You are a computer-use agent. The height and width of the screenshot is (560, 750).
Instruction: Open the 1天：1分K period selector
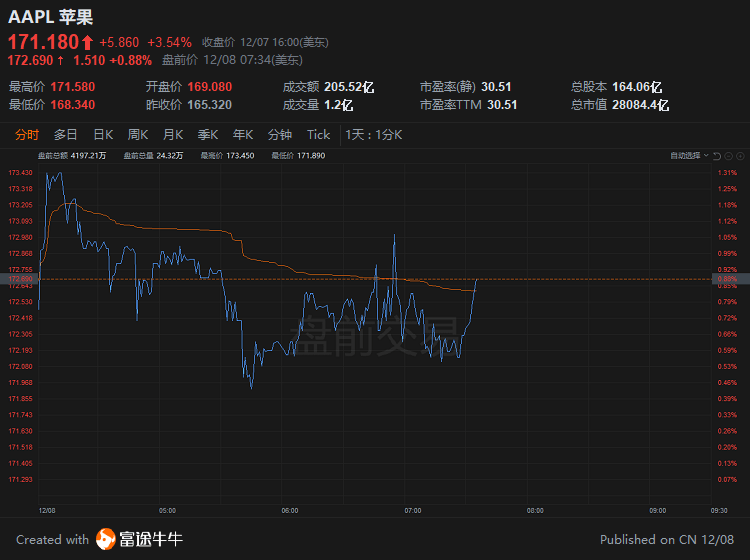373,135
